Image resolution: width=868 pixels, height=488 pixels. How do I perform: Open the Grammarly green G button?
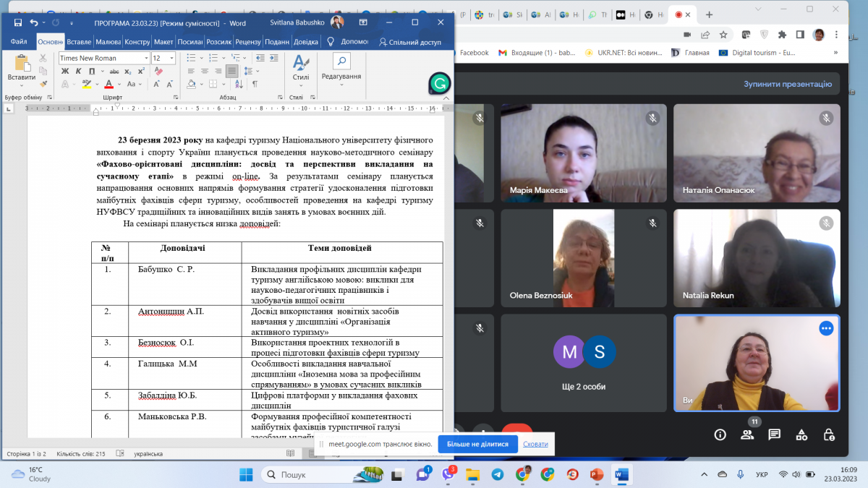(440, 84)
